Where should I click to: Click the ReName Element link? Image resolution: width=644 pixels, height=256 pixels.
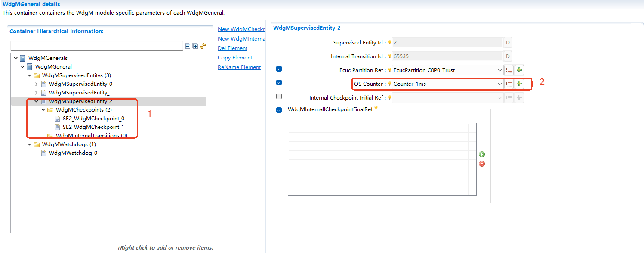click(x=239, y=67)
